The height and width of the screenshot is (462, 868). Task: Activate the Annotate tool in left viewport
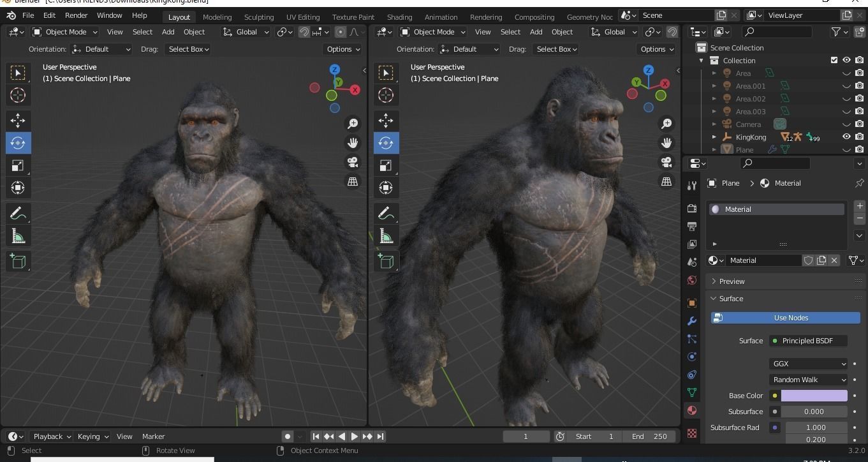(18, 214)
